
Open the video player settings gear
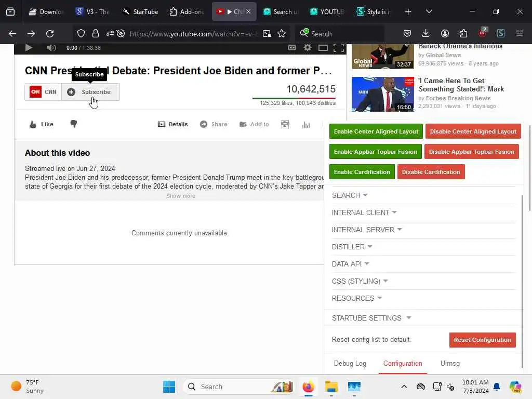[308, 48]
